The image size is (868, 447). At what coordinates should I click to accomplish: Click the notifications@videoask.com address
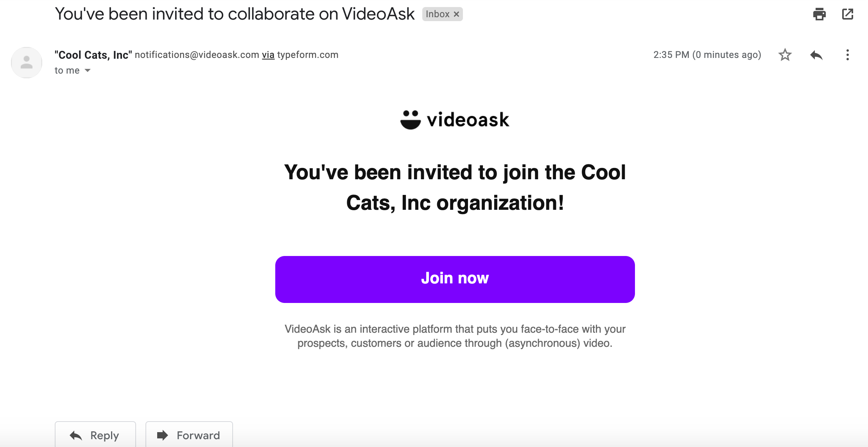(x=197, y=55)
